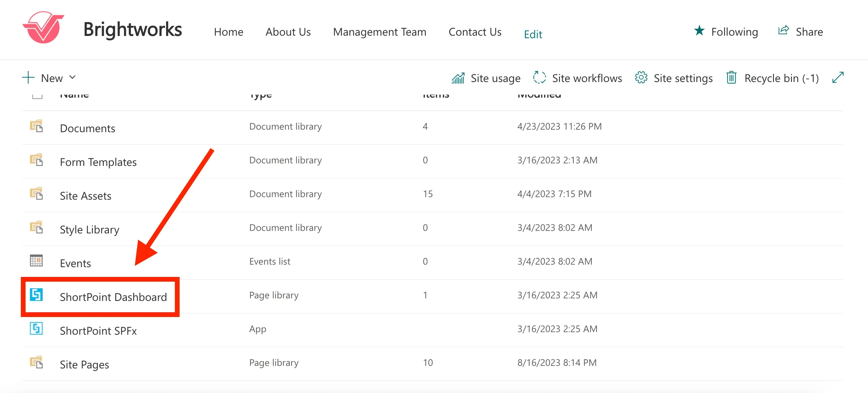Screen dimensions: 868x393
Task: Click the Share button
Action: 800,31
